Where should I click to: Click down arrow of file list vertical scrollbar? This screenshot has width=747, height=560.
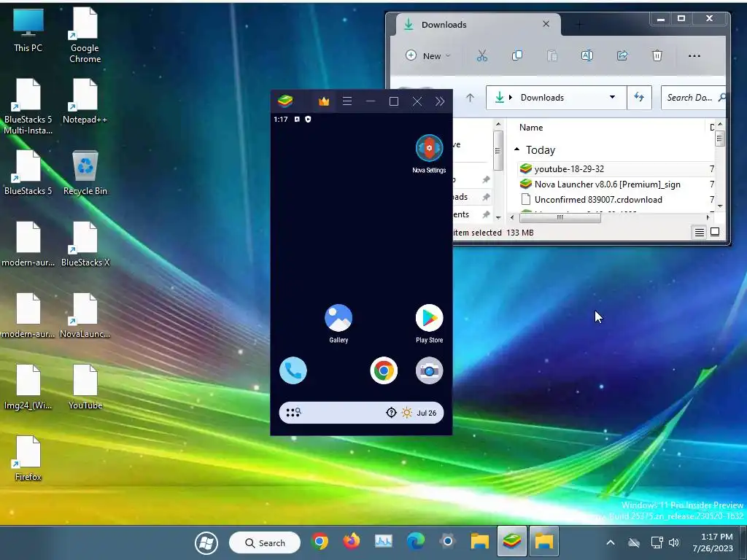pyautogui.click(x=720, y=206)
